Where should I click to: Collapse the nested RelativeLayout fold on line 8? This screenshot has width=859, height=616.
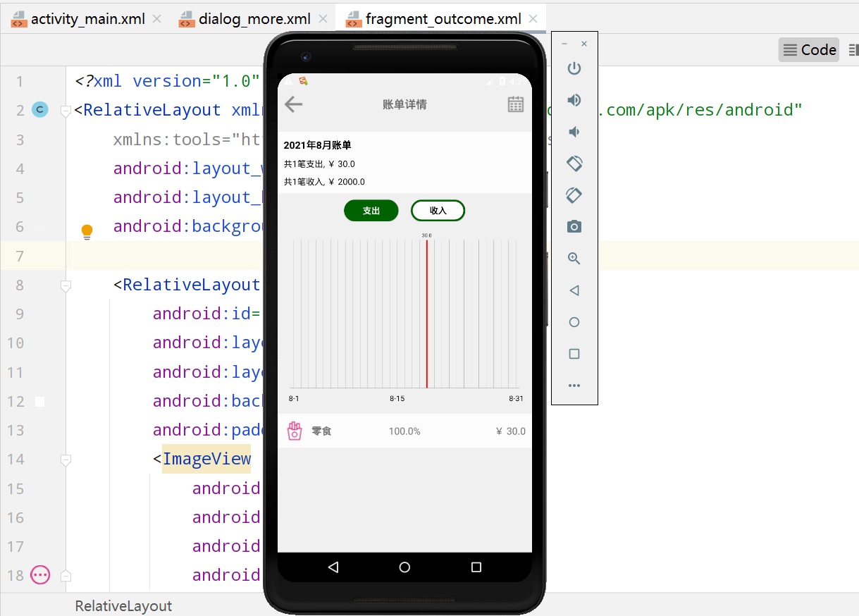[66, 285]
